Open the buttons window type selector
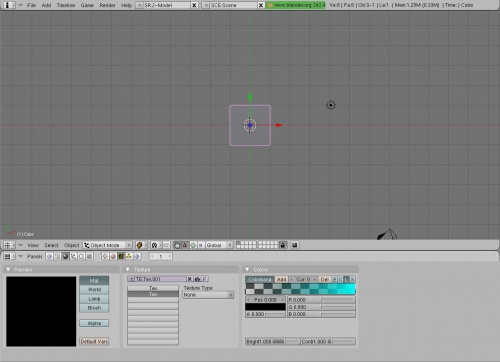The image size is (500, 362). (x=9, y=256)
